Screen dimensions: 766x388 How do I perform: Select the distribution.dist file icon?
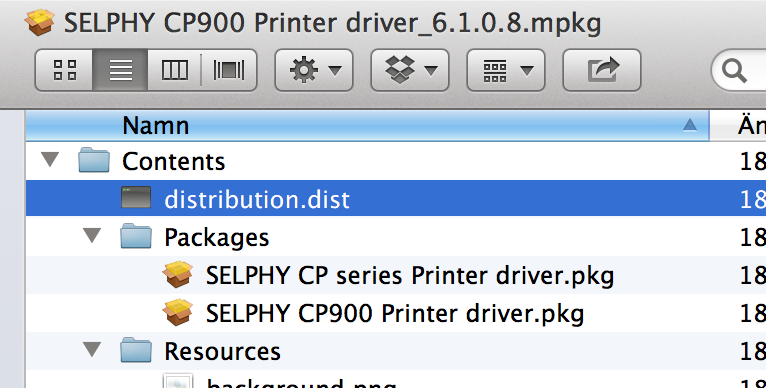136,198
